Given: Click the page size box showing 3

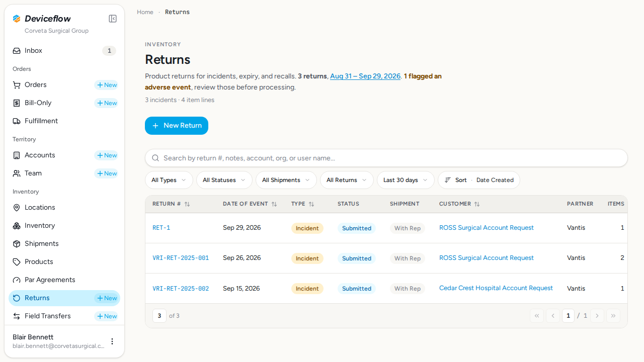Looking at the screenshot, I should click(x=159, y=316).
